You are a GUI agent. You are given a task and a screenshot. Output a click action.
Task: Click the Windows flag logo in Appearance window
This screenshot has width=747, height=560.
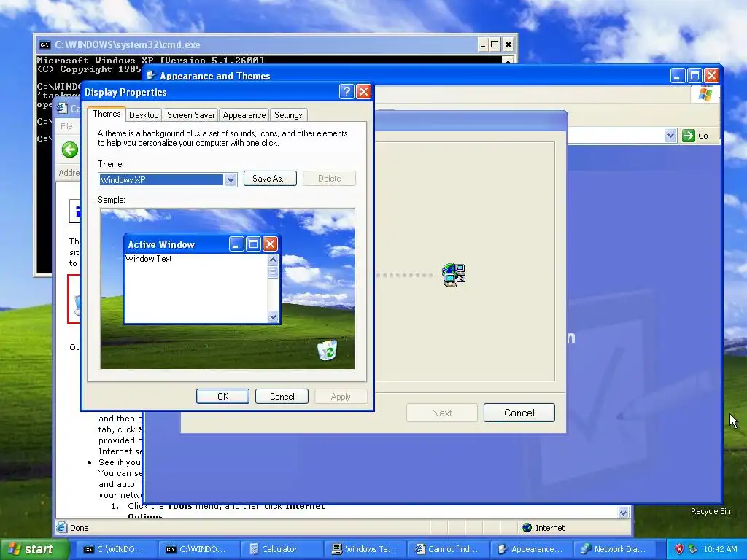click(705, 94)
